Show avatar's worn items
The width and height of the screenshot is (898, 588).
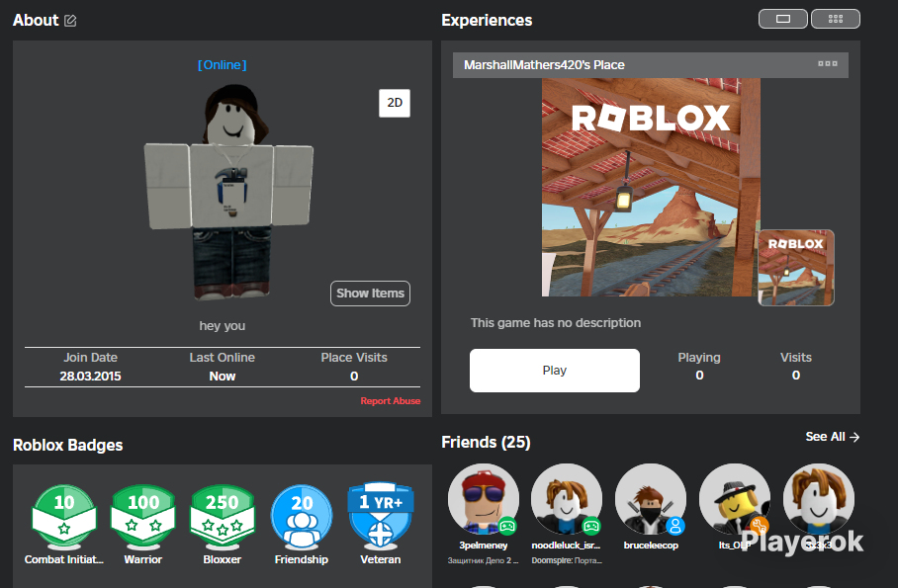coord(370,294)
